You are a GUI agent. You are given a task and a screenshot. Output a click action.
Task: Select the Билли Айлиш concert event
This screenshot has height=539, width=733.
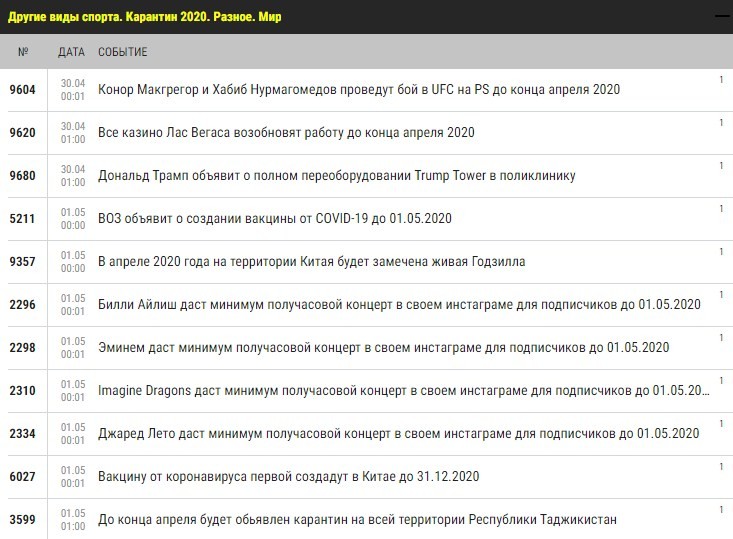[398, 305]
